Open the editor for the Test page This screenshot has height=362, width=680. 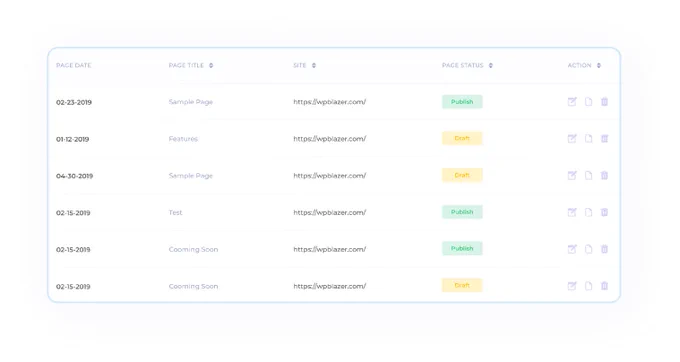click(572, 212)
